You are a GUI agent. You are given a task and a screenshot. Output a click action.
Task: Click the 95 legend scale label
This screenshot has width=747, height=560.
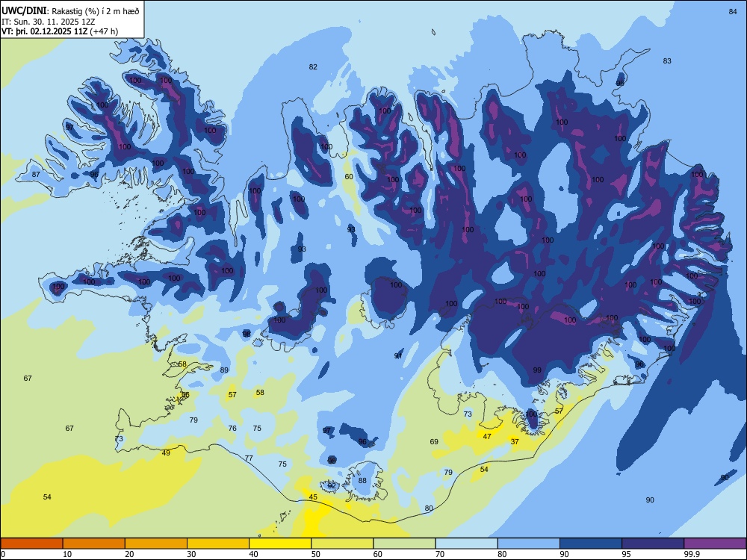627,554
